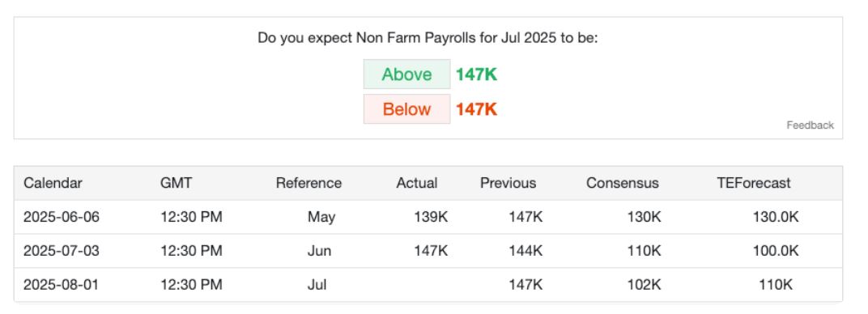The image size is (868, 314).
Task: Click the May reference cell
Action: pos(321,217)
